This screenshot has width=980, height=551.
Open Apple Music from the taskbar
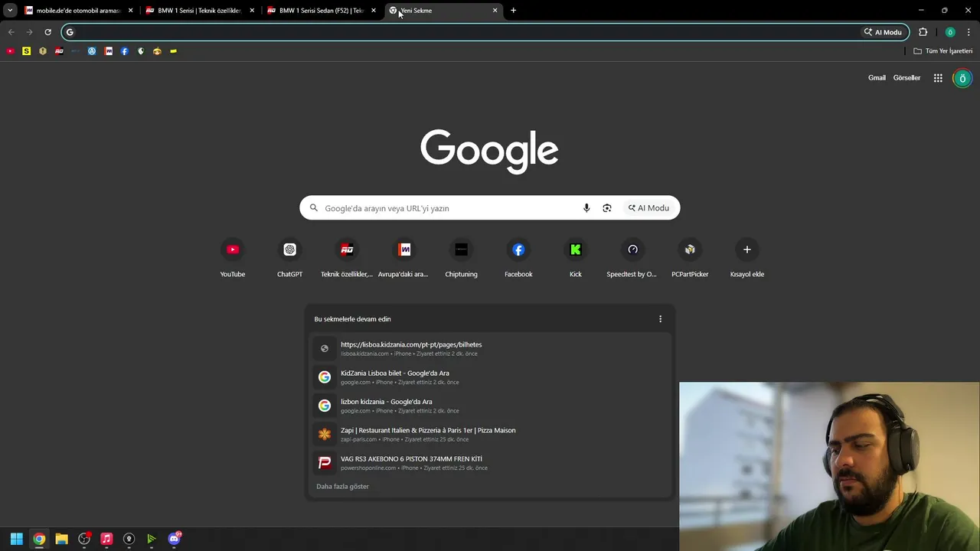(x=106, y=539)
